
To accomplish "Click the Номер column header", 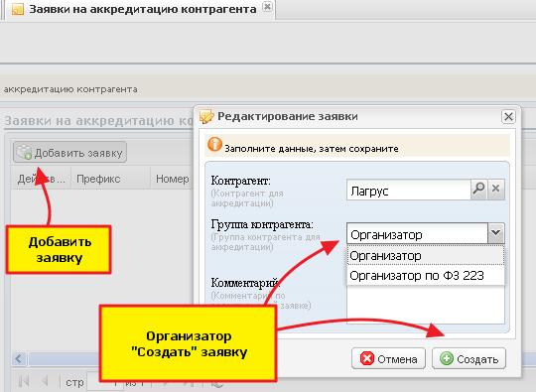I will pos(173,179).
